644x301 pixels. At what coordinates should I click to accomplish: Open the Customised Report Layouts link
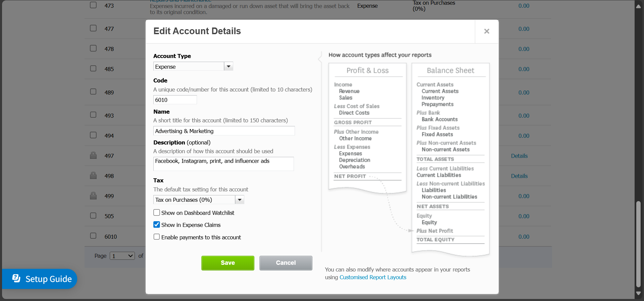[373, 277]
